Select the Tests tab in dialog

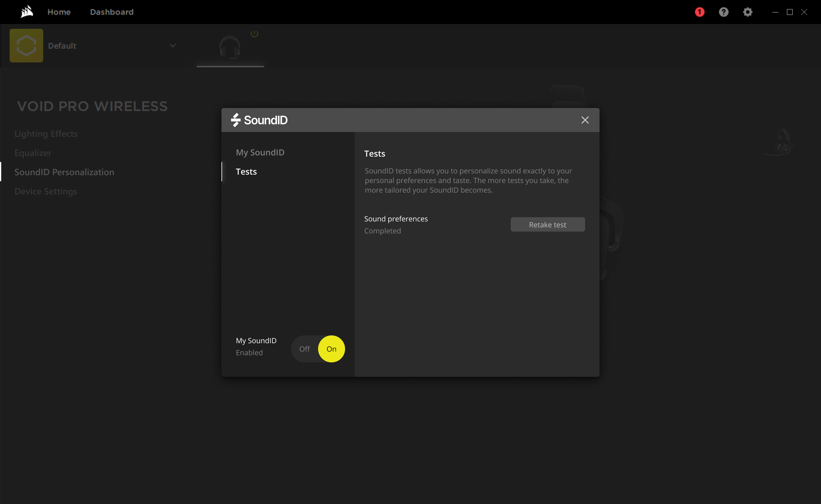pyautogui.click(x=246, y=172)
